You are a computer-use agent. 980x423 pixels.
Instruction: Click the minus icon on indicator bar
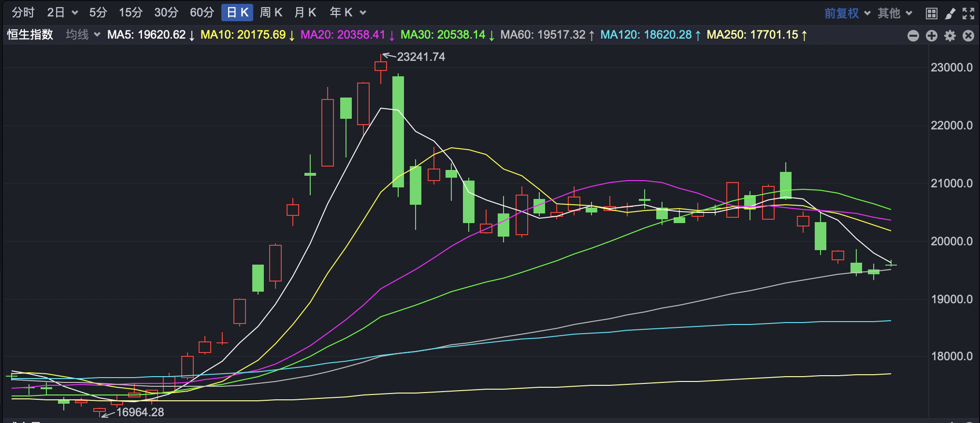913,35
